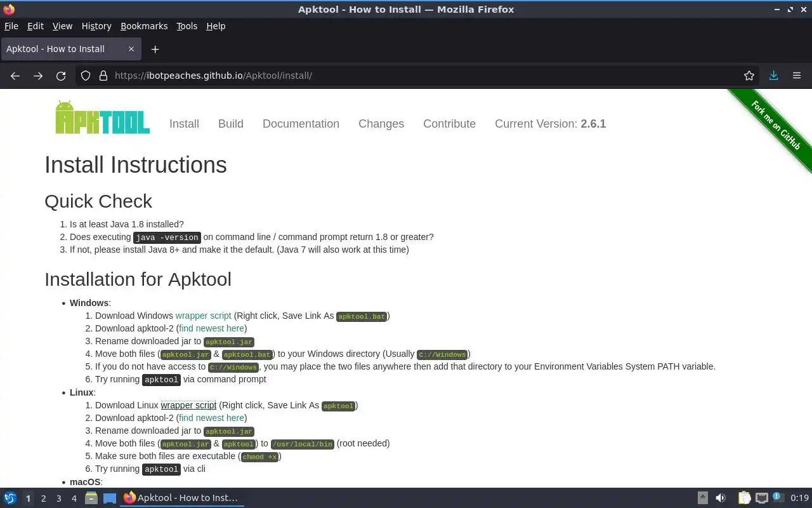Open the LXQt start menu icon
This screenshot has width=812, height=508.
[x=10, y=498]
